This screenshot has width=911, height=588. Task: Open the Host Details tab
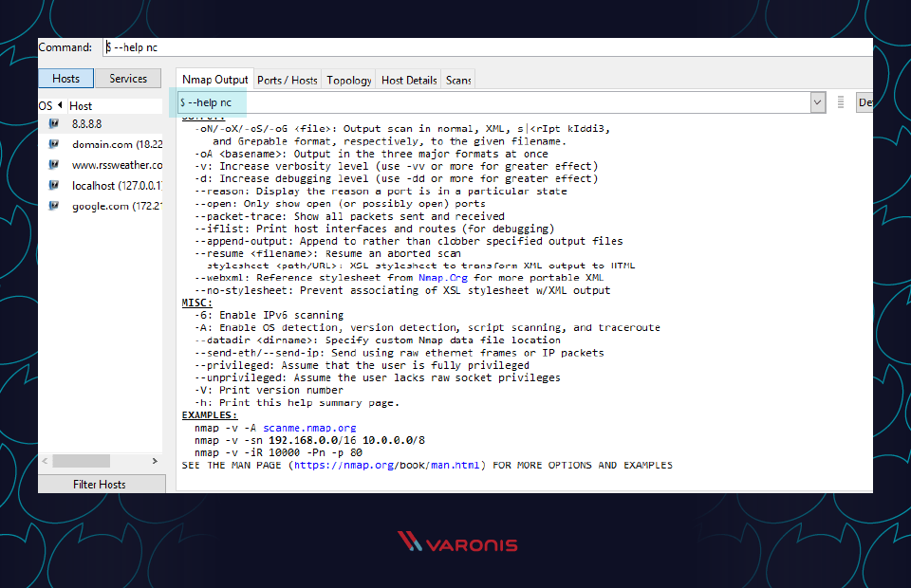[408, 81]
